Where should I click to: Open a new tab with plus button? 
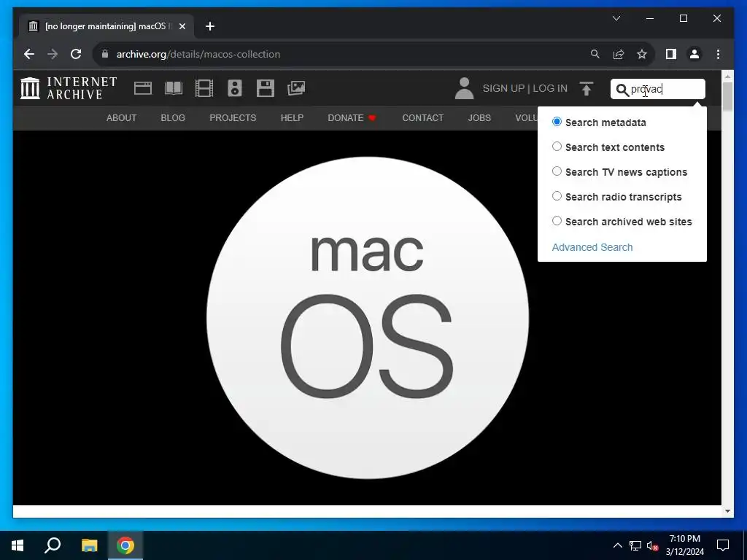pos(209,26)
